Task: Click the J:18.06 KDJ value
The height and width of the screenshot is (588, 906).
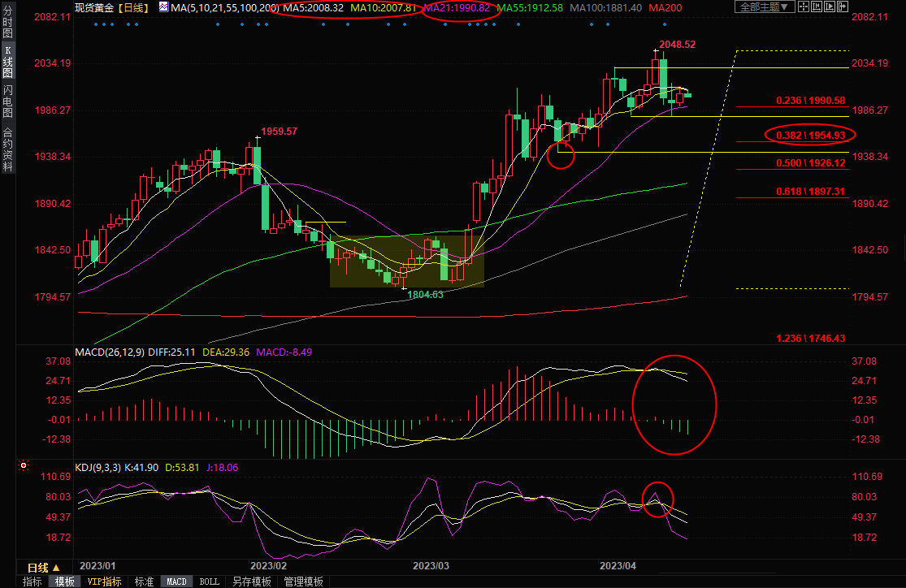Action: (x=222, y=467)
